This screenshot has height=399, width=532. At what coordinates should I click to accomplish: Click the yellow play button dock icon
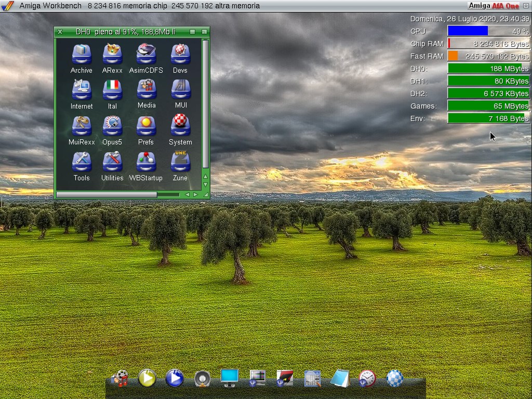tap(147, 378)
